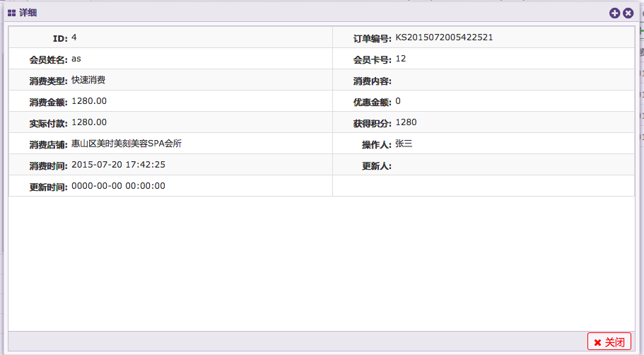Click the grid icon beside 详细 title
Image resolution: width=644 pixels, height=355 pixels.
pyautogui.click(x=12, y=13)
